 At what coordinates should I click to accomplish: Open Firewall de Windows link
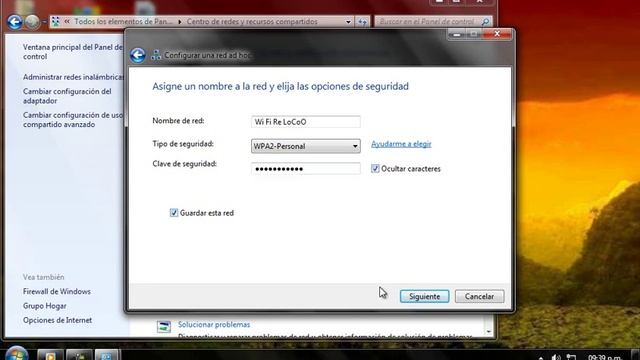pos(57,291)
